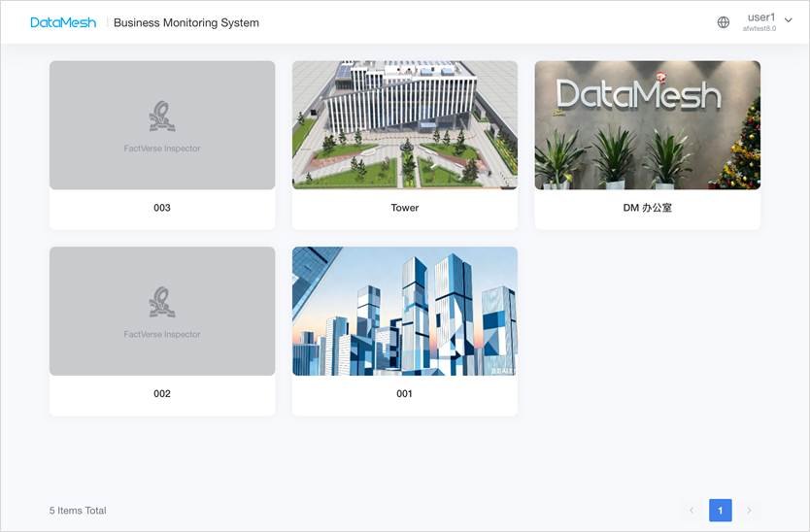Click the 003 card title
Image resolution: width=810 pixels, height=532 pixels.
[162, 208]
